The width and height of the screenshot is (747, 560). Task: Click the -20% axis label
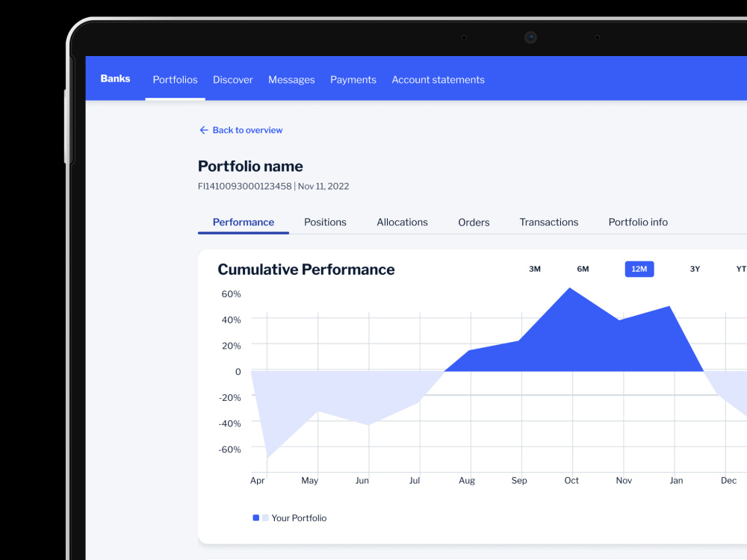[229, 398]
